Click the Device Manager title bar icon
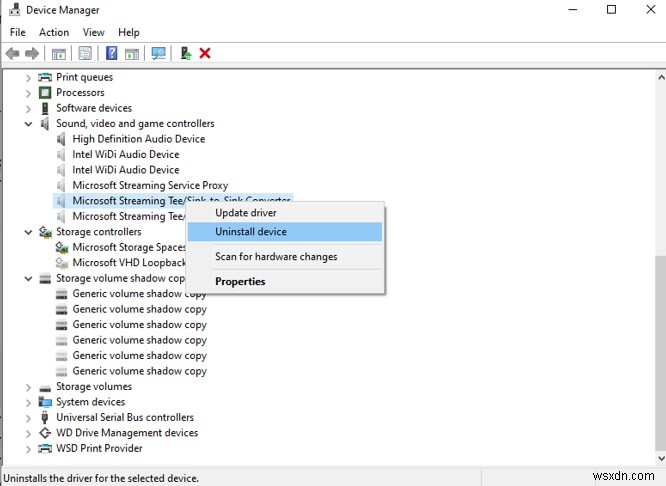666x486 pixels. coord(14,9)
